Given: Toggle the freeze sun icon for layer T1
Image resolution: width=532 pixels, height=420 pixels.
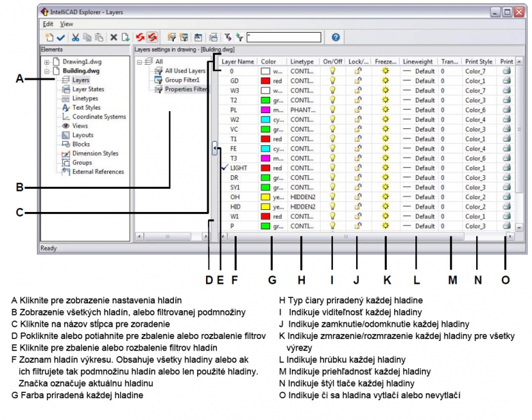Looking at the screenshot, I should click(x=385, y=138).
